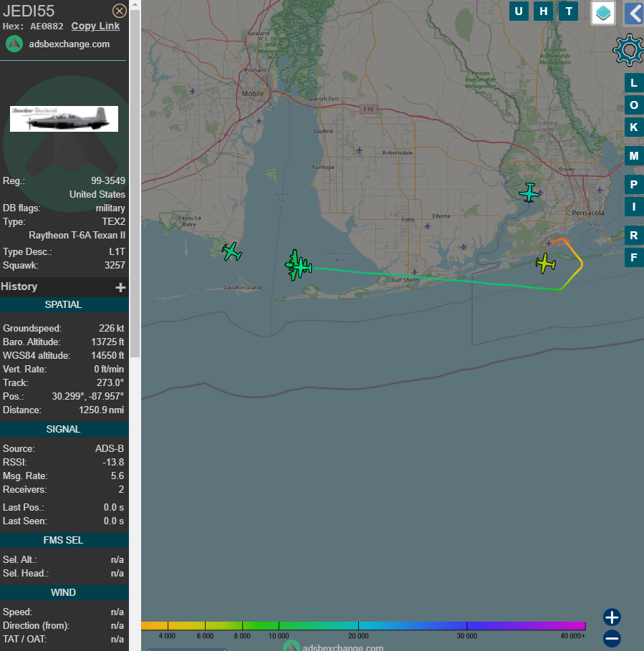Select the Raytheon T-6A Texan II text
The image size is (644, 651).
pyautogui.click(x=77, y=235)
